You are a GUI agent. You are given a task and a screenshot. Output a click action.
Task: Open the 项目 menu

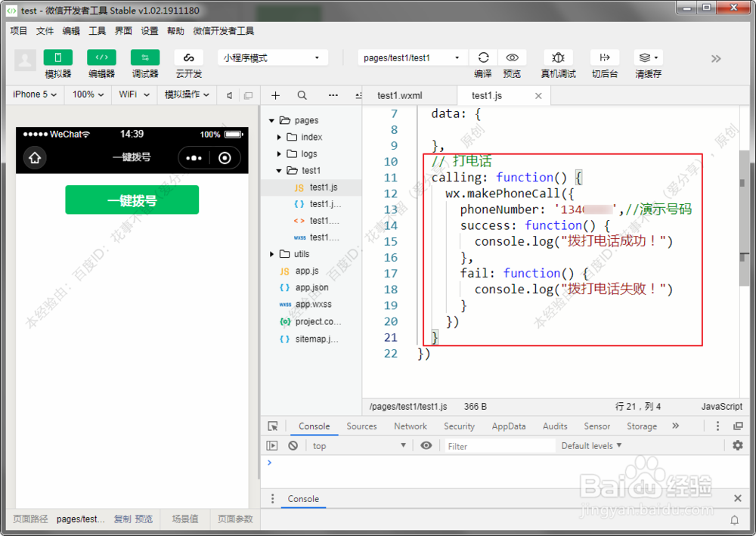point(19,31)
